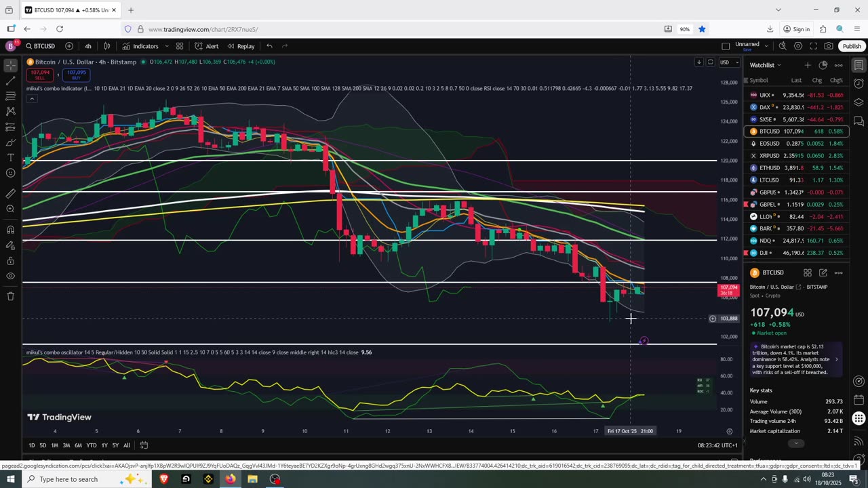Open the Alerts panel clock icon
This screenshot has height=488, width=868.
(x=859, y=84)
